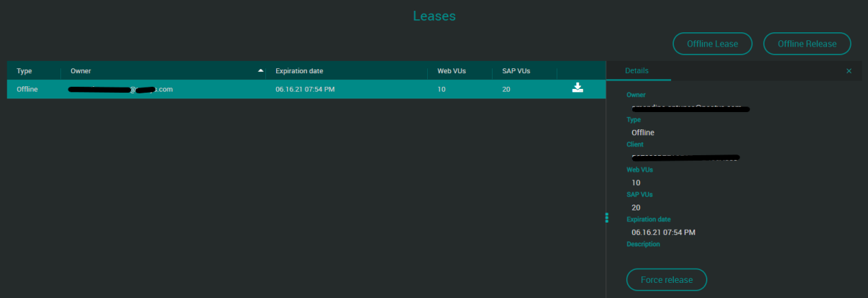868x298 pixels.
Task: Select the Offline type cell in lease row
Action: click(27, 90)
